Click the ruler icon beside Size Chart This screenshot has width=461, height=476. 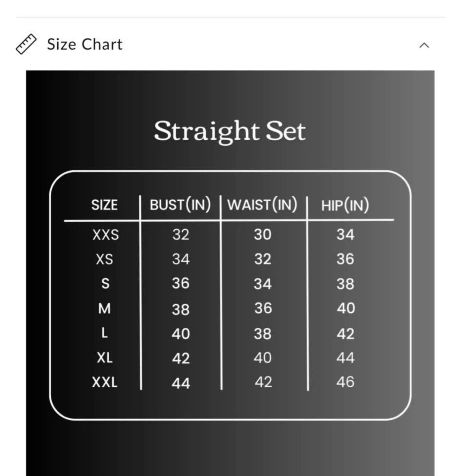[26, 44]
